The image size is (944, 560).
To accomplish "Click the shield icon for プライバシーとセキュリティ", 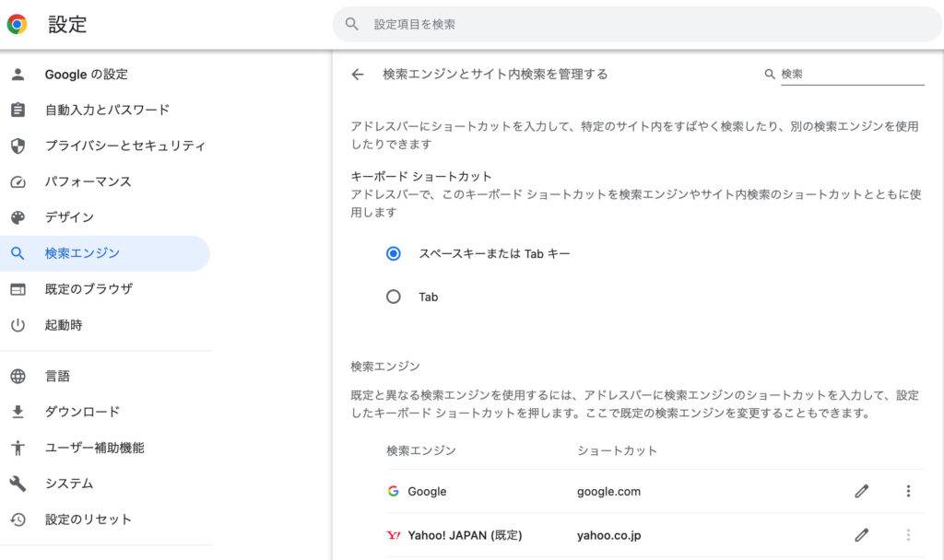I will [19, 146].
